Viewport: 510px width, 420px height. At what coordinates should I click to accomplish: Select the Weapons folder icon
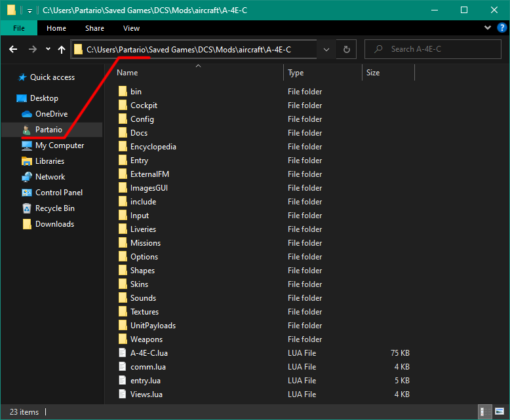123,339
